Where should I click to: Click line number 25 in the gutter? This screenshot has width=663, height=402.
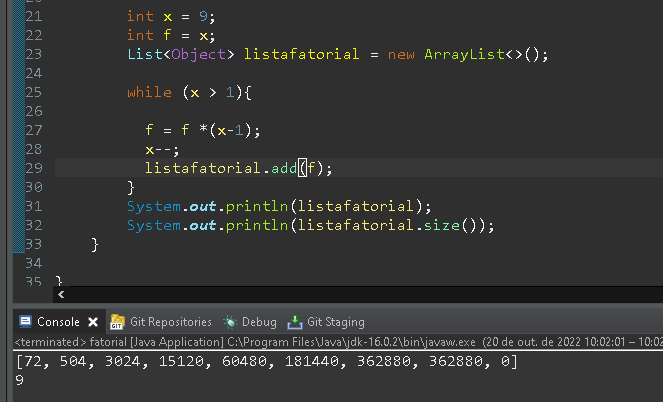34,92
